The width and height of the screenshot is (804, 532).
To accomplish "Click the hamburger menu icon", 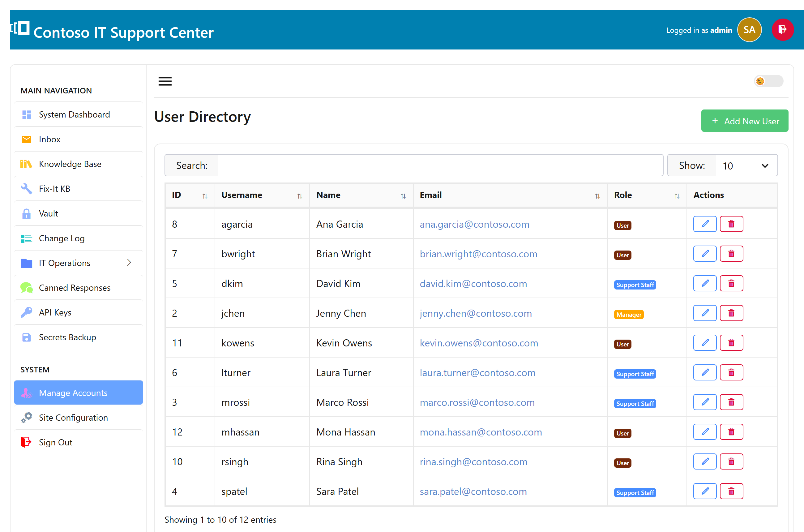I will click(x=165, y=81).
